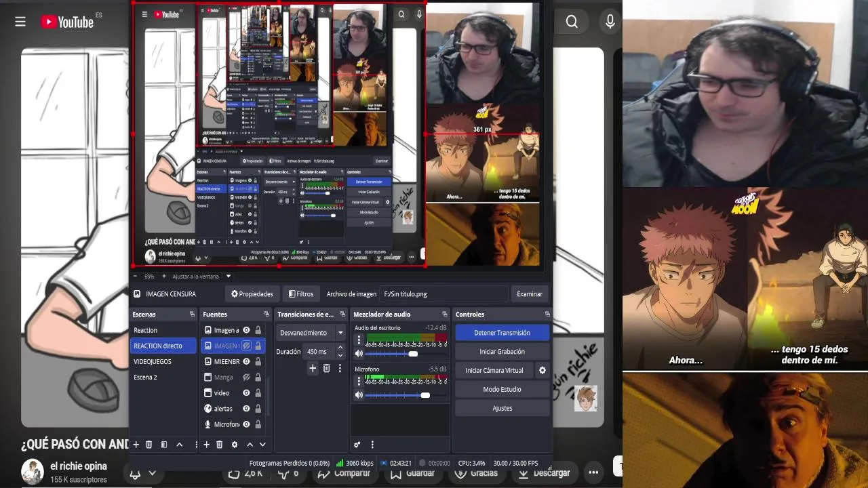The image size is (868, 488).
Task: Open Audio del escritorio options menu
Action: coord(359,341)
